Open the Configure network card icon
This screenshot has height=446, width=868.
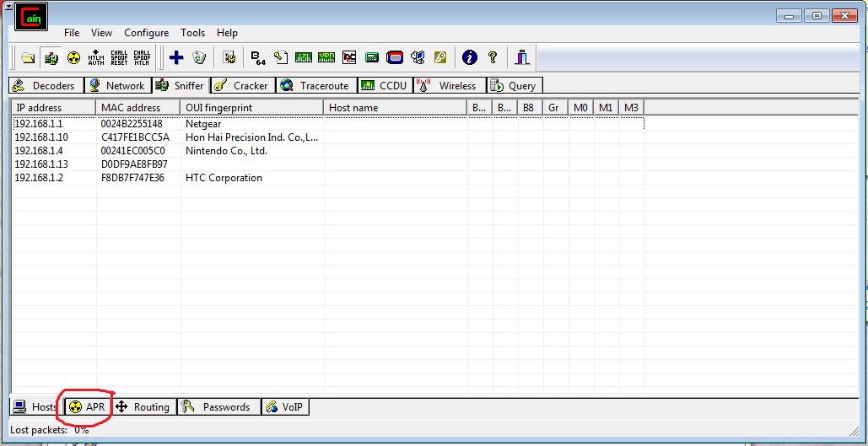229,57
